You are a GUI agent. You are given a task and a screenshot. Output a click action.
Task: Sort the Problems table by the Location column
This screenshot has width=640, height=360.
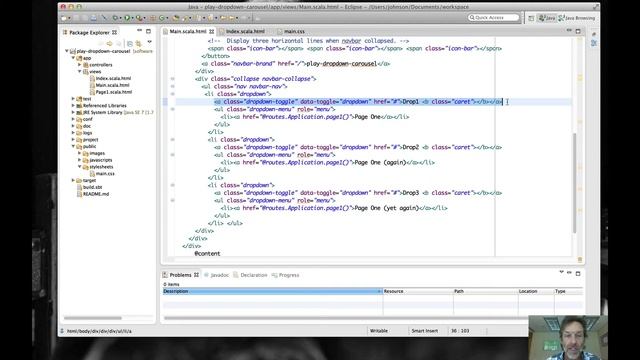pos(536,291)
